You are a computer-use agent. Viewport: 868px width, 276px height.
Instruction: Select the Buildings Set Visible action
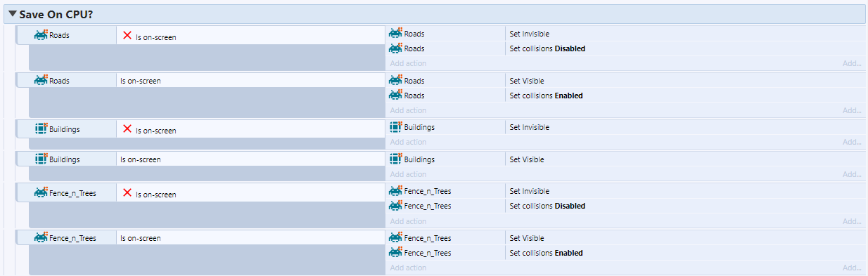626,159
